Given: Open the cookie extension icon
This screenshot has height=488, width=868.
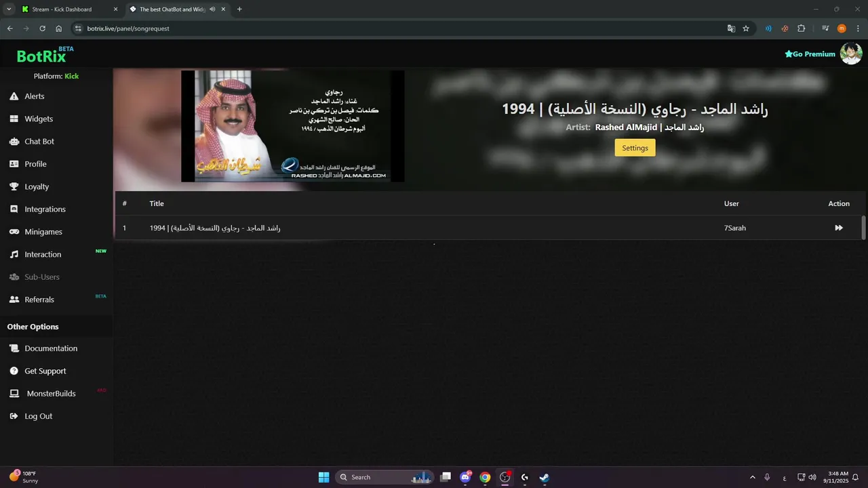Looking at the screenshot, I should pyautogui.click(x=785, y=28).
